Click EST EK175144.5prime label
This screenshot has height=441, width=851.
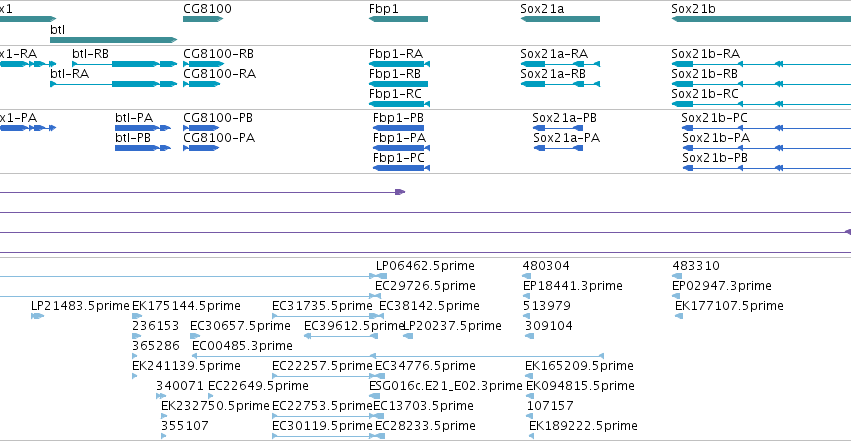187,306
